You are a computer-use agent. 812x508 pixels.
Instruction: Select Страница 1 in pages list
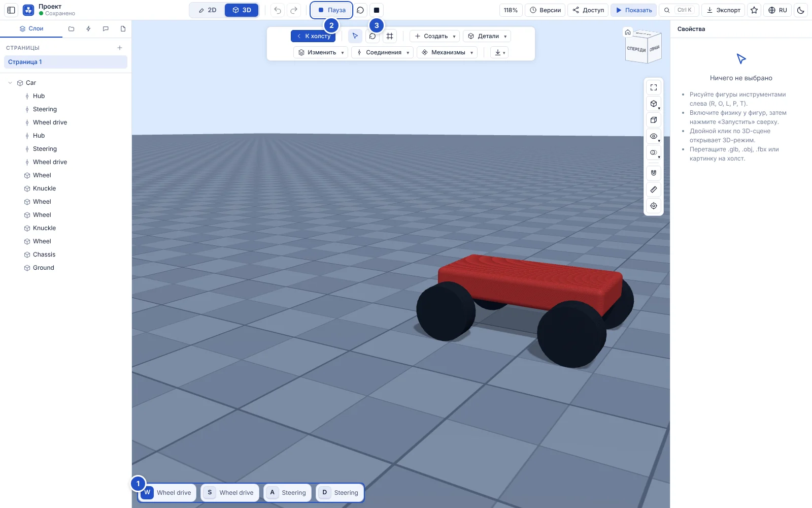(65, 62)
